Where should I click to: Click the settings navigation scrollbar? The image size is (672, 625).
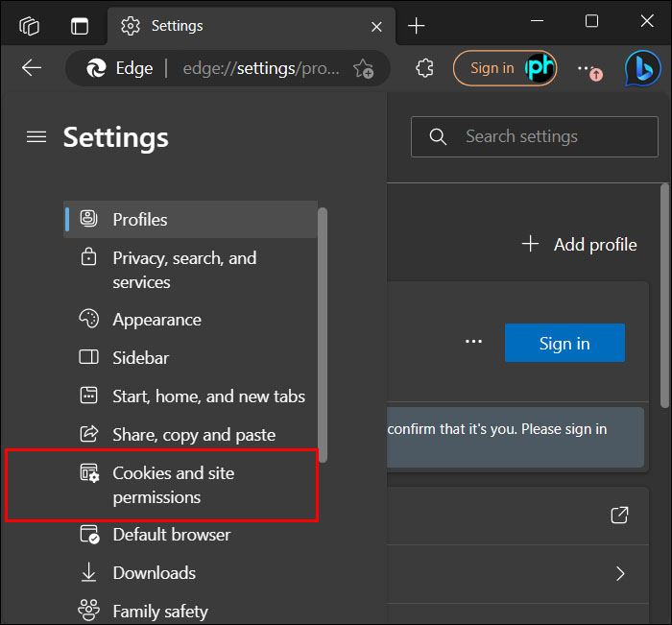(323, 335)
